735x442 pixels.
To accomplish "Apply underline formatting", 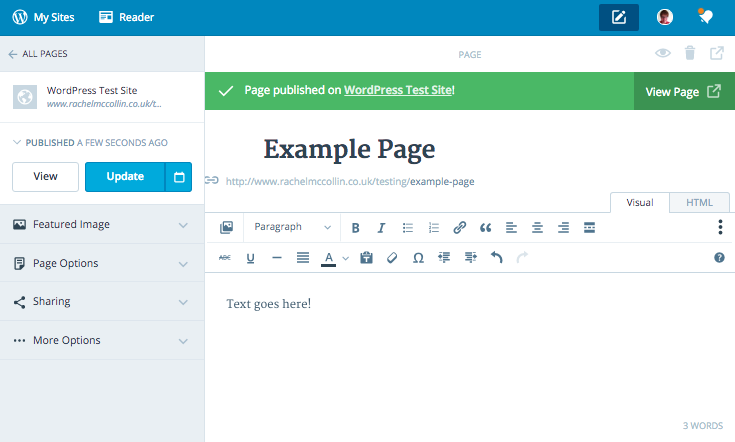I will 250,258.
